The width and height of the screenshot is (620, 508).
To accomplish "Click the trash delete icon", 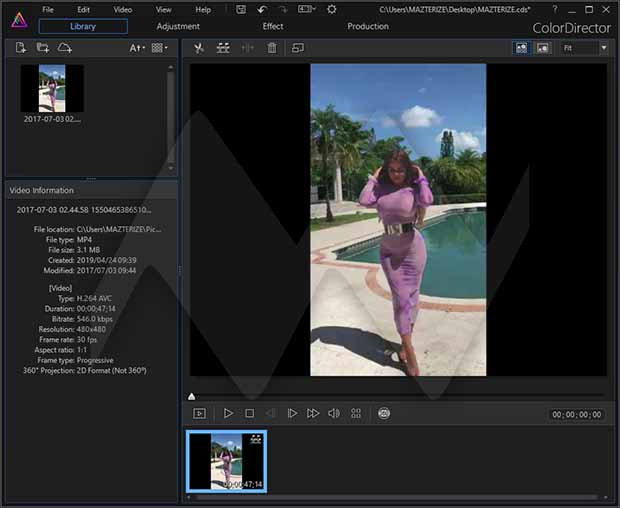I will (272, 48).
